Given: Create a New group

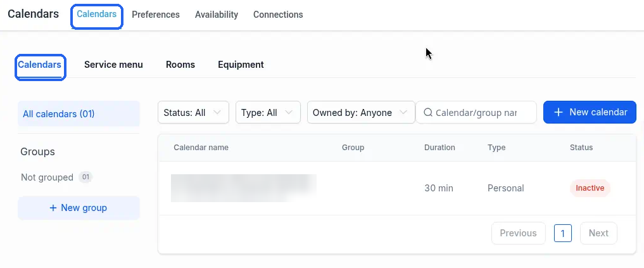Looking at the screenshot, I should coord(79,208).
